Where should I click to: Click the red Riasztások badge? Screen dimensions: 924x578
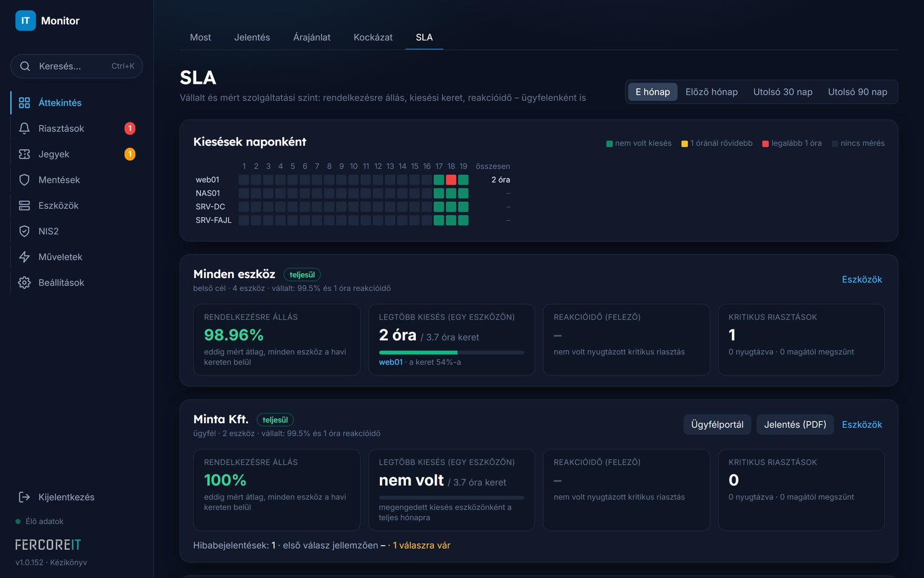click(130, 128)
